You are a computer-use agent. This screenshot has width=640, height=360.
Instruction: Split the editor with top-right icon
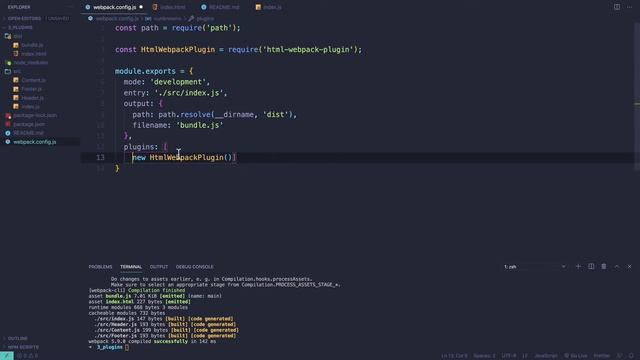coord(617,7)
